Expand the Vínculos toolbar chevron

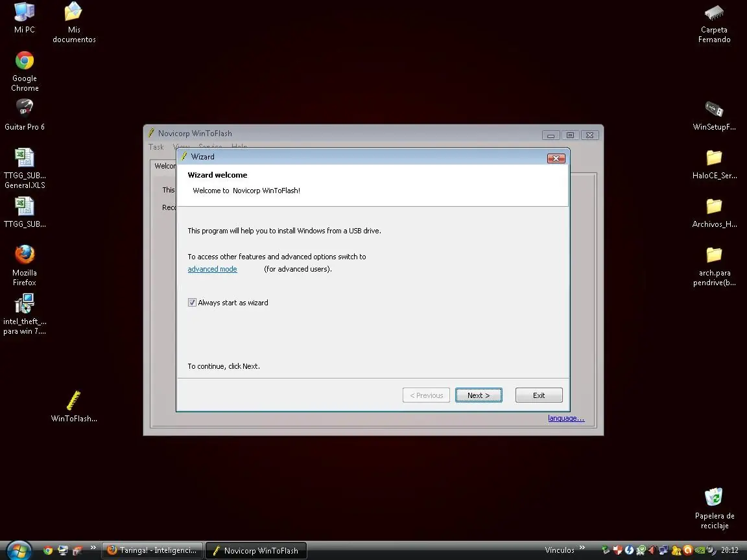[x=582, y=548]
